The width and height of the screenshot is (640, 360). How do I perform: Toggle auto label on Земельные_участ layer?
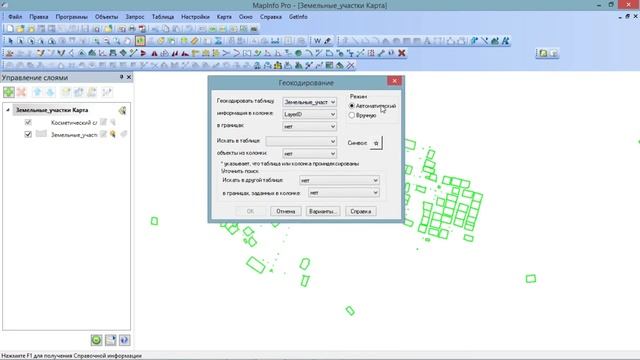pyautogui.click(x=124, y=134)
